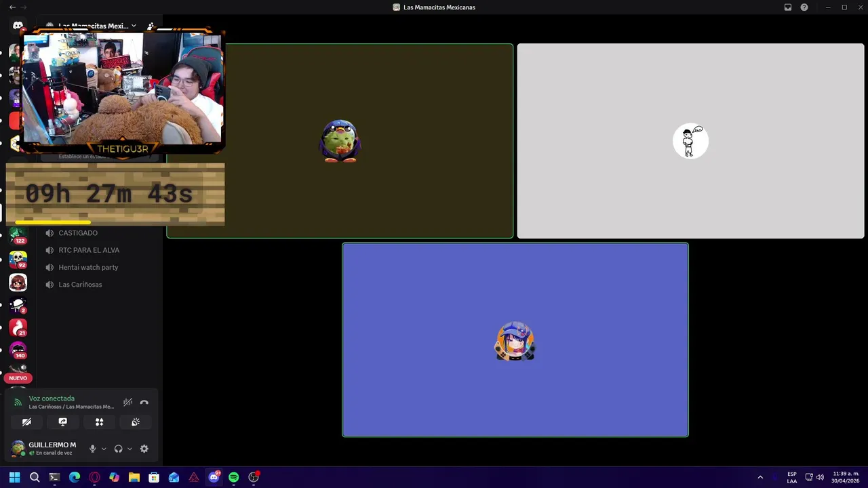The image size is (868, 488).
Task: Open Copilot from the taskbar
Action: click(114, 477)
